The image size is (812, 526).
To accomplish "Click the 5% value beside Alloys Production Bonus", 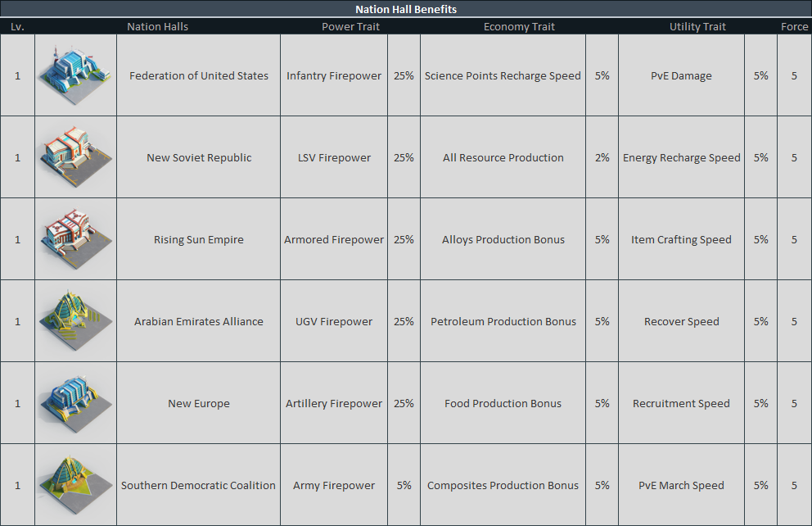I will 602,239.
